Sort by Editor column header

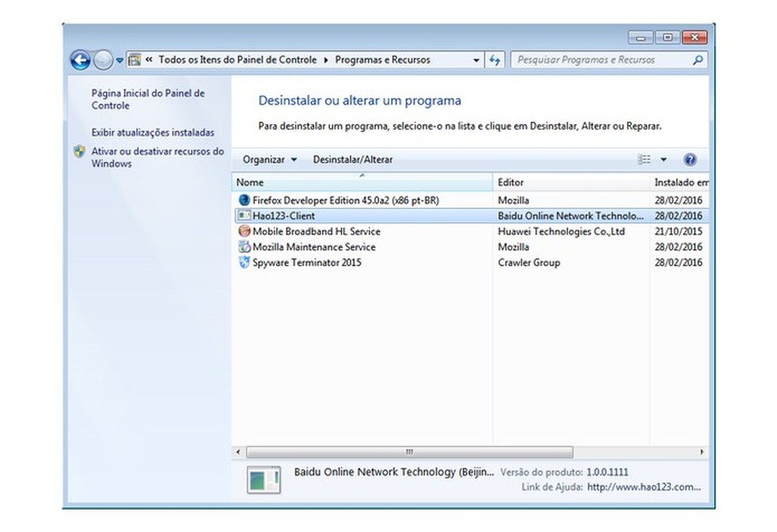point(572,182)
